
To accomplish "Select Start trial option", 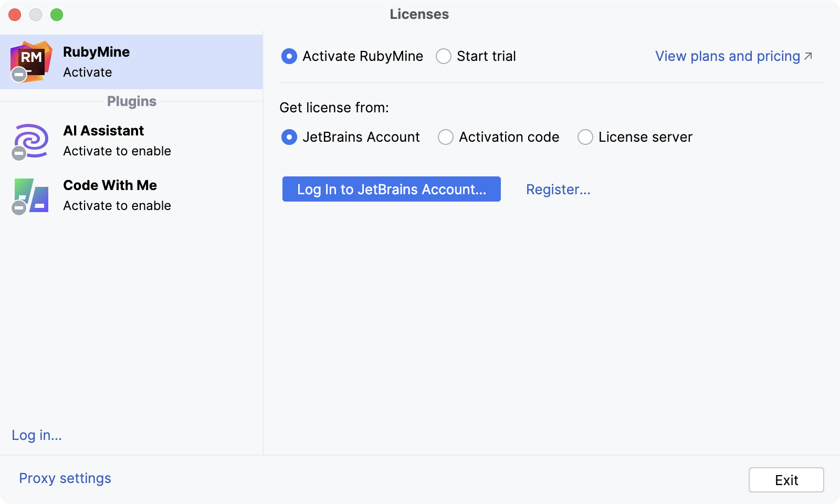I will pyautogui.click(x=444, y=56).
